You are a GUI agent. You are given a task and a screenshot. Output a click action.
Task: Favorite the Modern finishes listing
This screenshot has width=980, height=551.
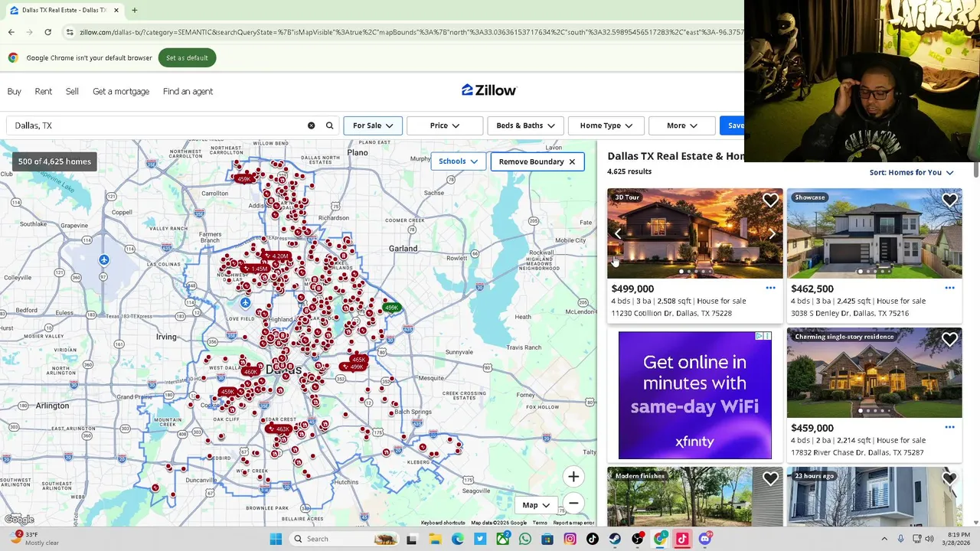coord(769,479)
